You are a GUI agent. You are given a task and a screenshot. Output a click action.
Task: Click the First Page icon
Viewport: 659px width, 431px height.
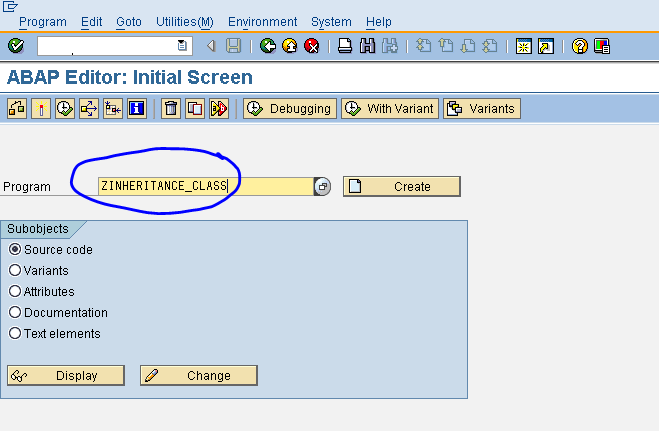(x=424, y=45)
